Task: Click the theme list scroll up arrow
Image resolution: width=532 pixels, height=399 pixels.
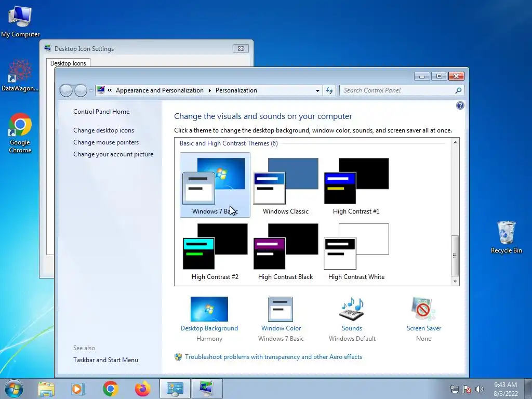Action: coord(455,142)
